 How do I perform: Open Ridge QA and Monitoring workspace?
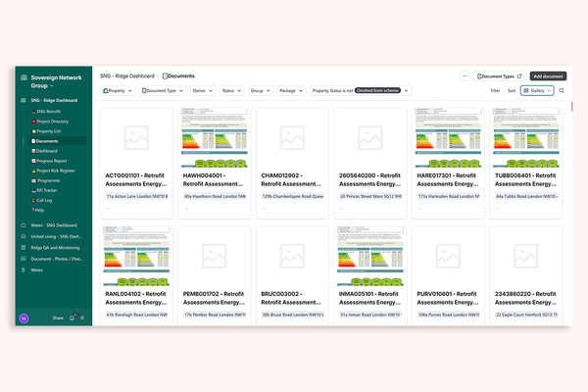click(55, 247)
